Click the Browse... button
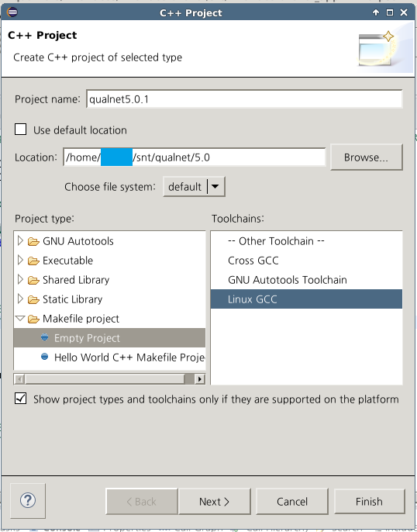Image resolution: width=417 pixels, height=532 pixels. click(367, 157)
